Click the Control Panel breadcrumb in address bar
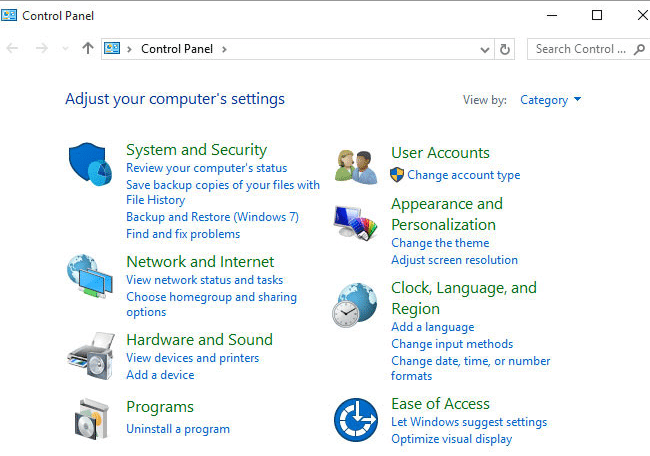Screen dimensions: 650x456 (177, 49)
